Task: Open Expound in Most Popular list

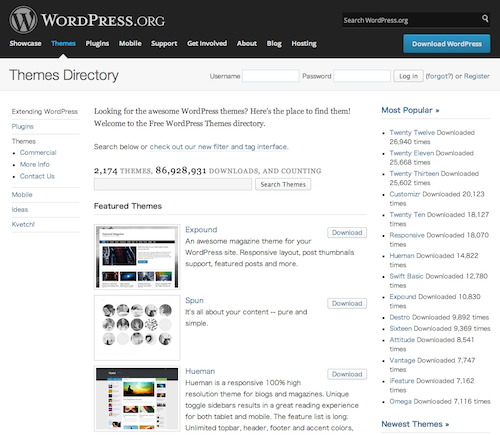Action: pos(403,297)
